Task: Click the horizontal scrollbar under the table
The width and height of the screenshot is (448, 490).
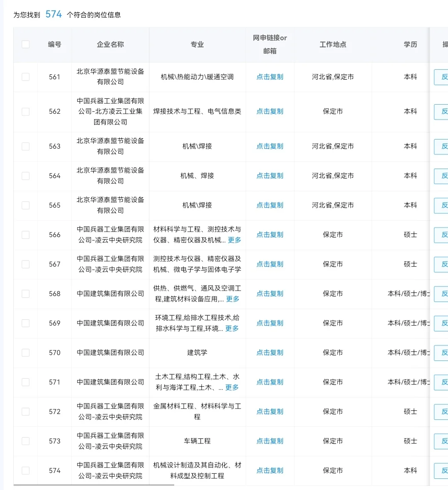Action: click(94, 485)
